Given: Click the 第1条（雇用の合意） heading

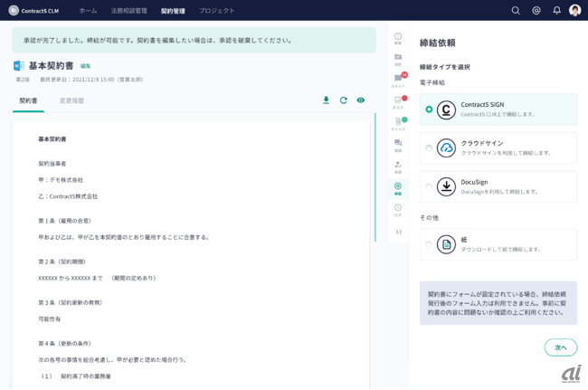Looking at the screenshot, I should click(64, 221).
